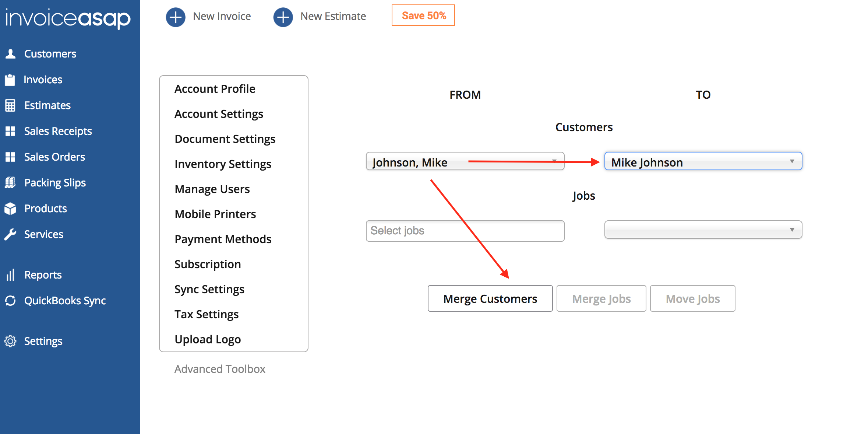Click the New Invoice plus icon

point(176,17)
